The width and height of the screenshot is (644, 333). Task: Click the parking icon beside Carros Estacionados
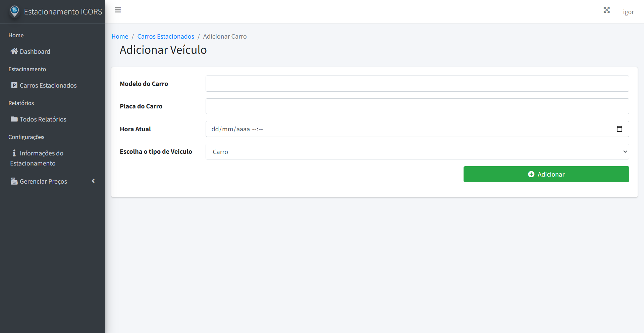(14, 85)
